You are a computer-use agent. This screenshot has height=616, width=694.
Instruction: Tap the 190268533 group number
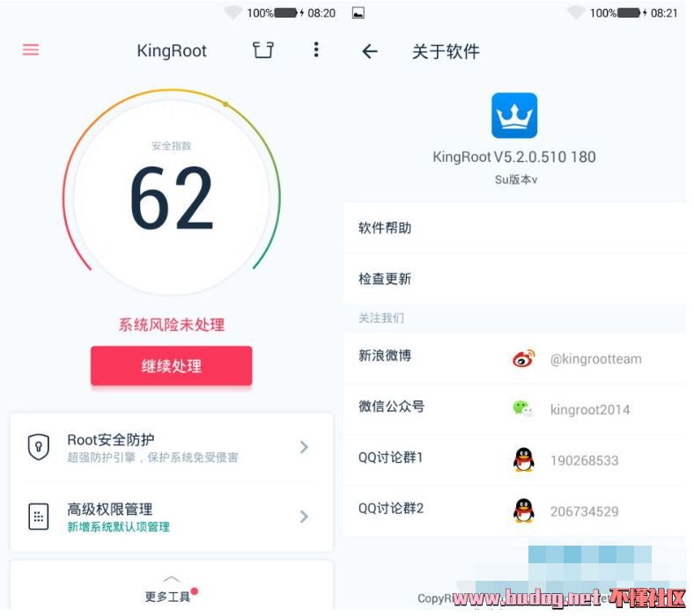(584, 460)
